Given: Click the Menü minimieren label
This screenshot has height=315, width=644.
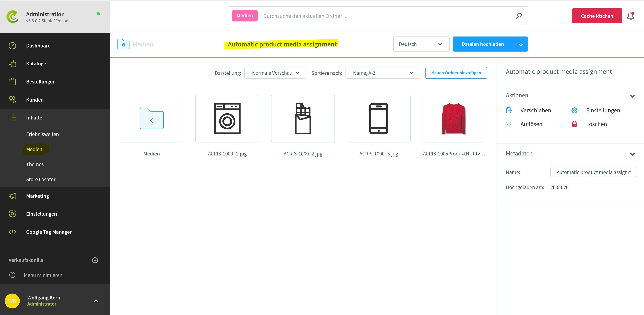Looking at the screenshot, I should 43,275.
